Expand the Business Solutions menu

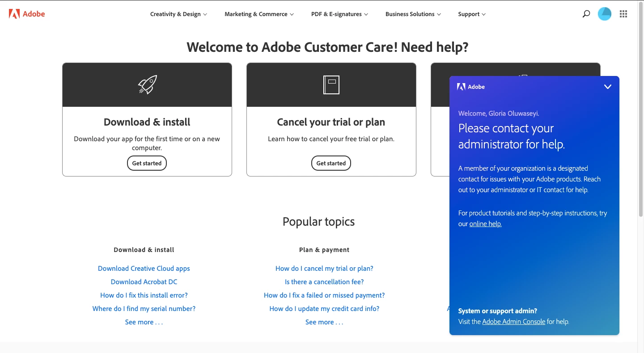(x=413, y=14)
